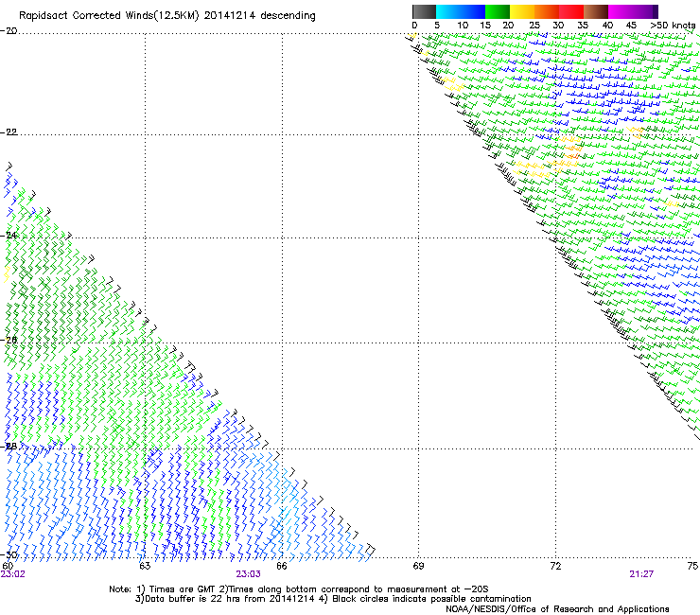700x615 pixels.
Task: Click the '75' longitude axis label
Action: tap(692, 566)
